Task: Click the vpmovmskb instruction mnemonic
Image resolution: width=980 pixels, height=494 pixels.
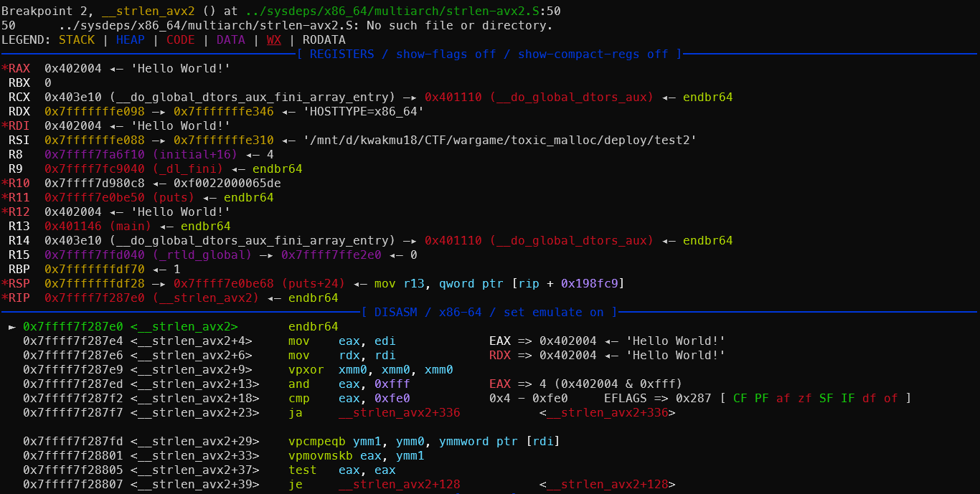Action: click(x=320, y=455)
